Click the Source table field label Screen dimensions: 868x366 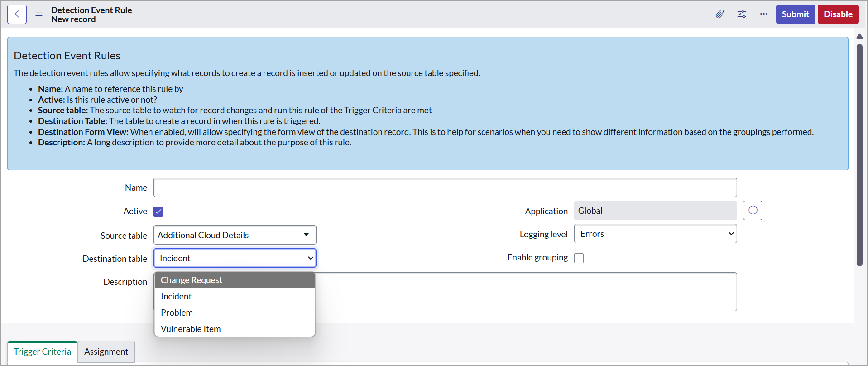pos(124,236)
